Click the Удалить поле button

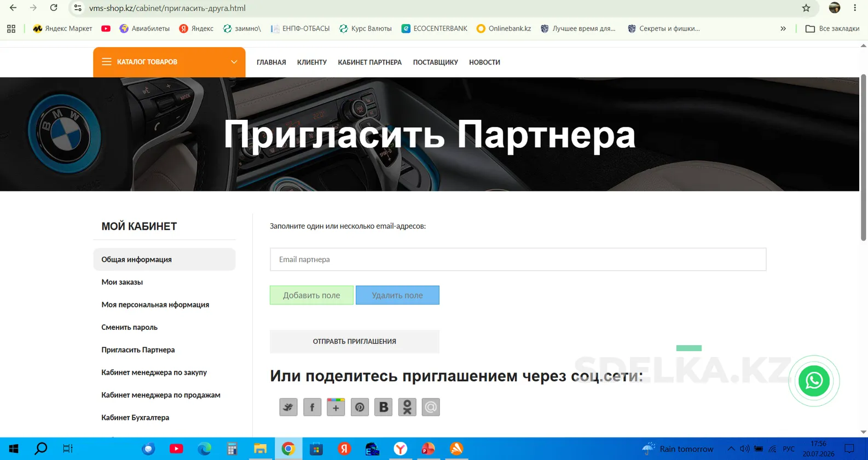pyautogui.click(x=397, y=295)
